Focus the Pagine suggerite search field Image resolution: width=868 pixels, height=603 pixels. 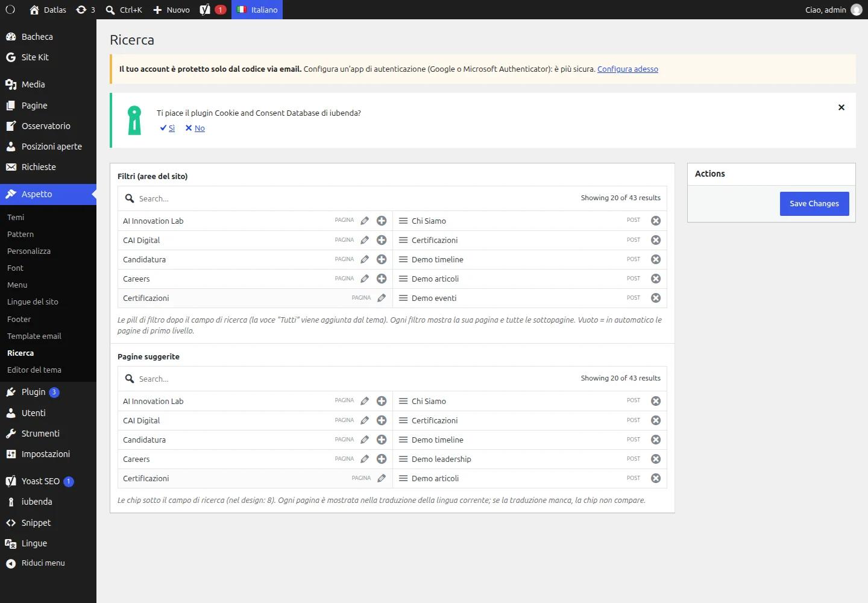pyautogui.click(x=356, y=379)
